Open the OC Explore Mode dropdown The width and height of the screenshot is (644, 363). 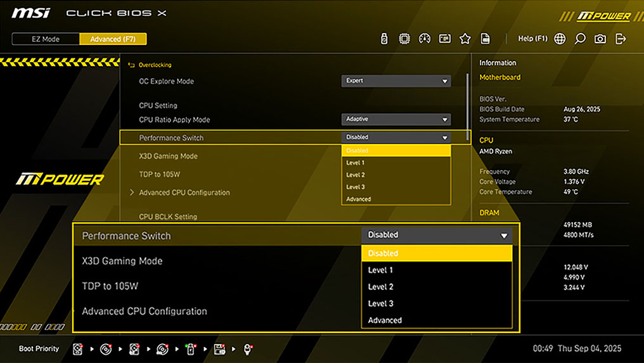[396, 81]
